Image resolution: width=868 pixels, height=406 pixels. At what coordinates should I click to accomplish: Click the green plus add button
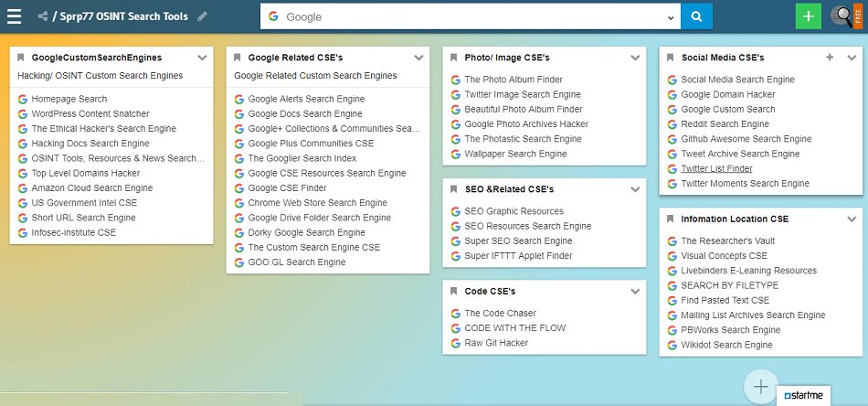pyautogui.click(x=809, y=16)
